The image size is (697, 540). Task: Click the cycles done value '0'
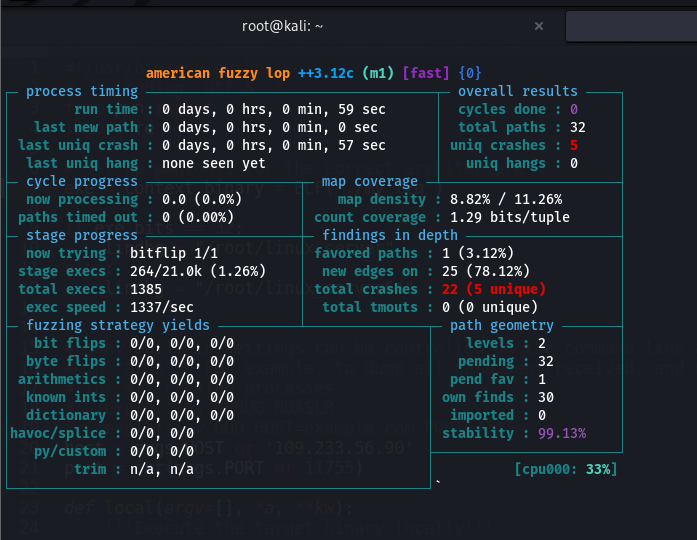[x=574, y=109]
